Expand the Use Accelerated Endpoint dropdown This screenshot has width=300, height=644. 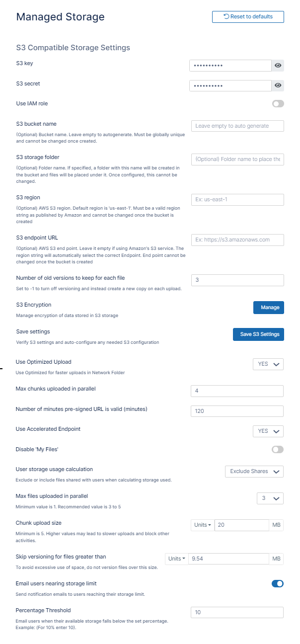(x=268, y=431)
